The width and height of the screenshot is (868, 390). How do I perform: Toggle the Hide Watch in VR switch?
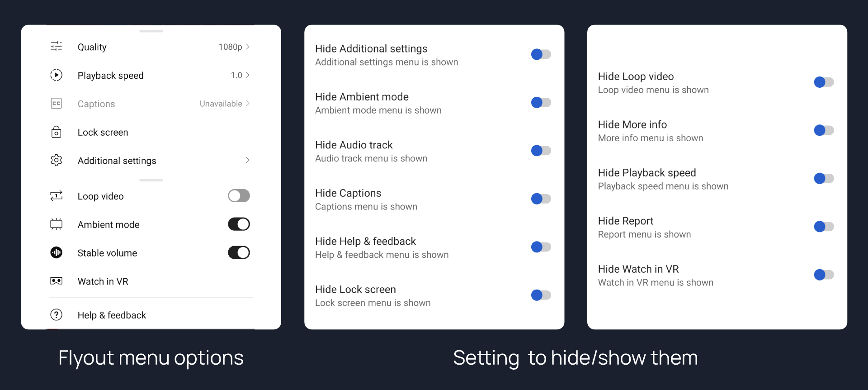click(x=824, y=275)
